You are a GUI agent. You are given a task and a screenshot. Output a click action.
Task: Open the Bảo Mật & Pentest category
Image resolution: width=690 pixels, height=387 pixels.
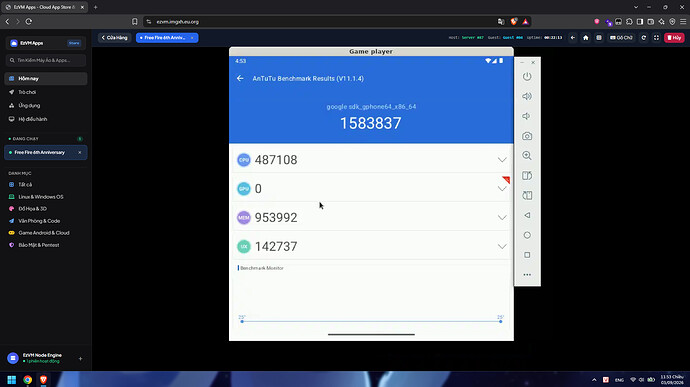[x=46, y=245]
